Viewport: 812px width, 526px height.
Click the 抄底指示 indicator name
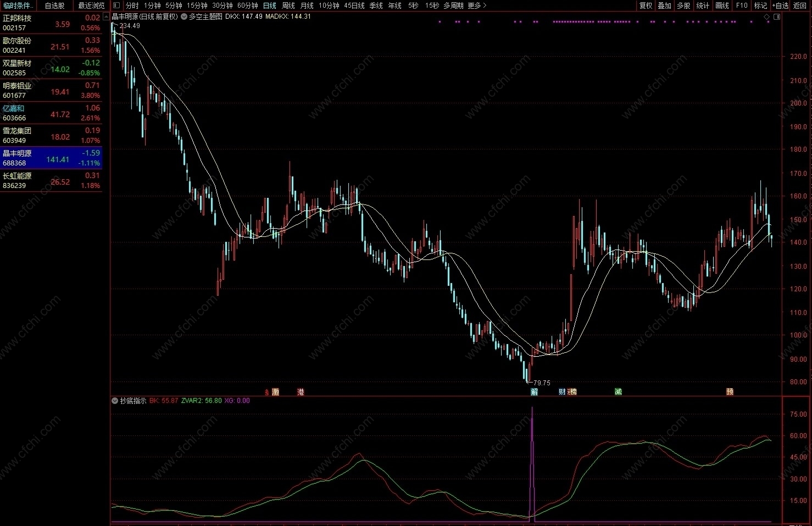pyautogui.click(x=134, y=401)
